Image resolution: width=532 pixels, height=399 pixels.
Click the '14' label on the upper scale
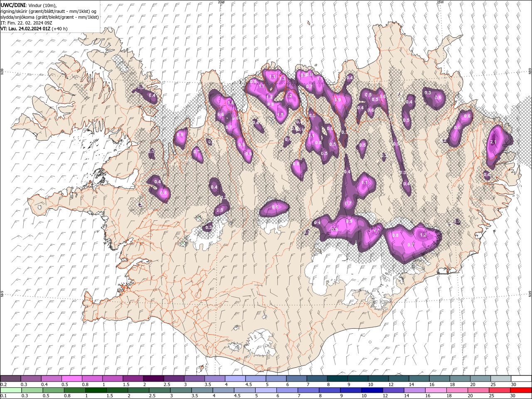(x=411, y=384)
